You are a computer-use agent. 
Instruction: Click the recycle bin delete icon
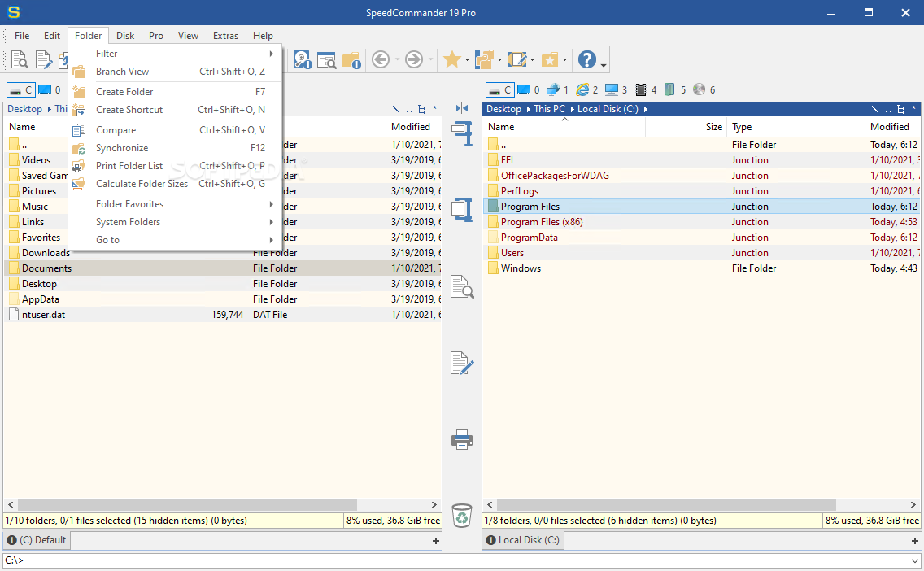tap(462, 515)
